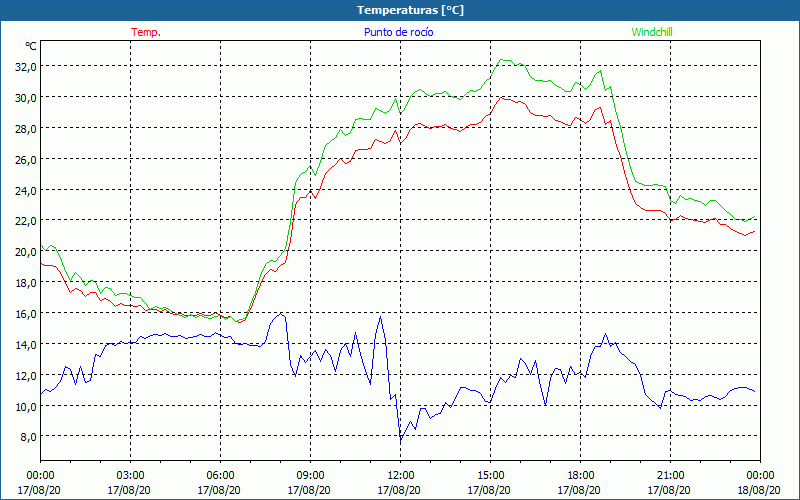Click the 10,0 y-axis value
This screenshot has width=800, height=500.
click(x=26, y=407)
